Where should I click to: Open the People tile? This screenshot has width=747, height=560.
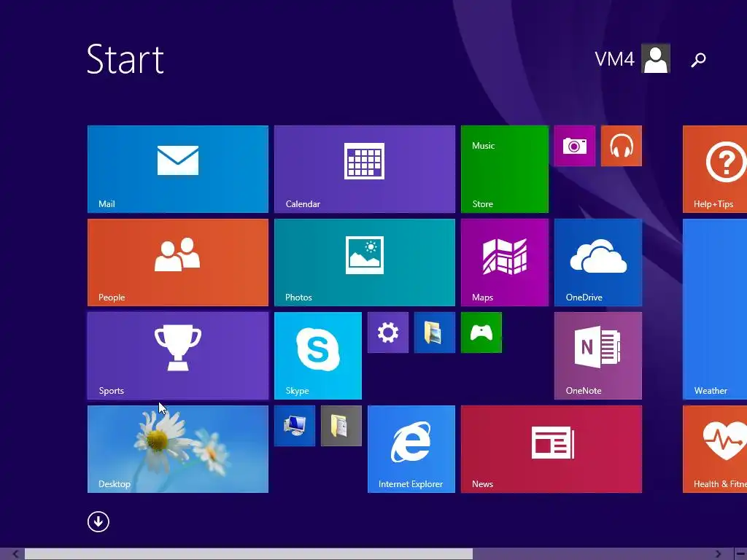tap(178, 262)
